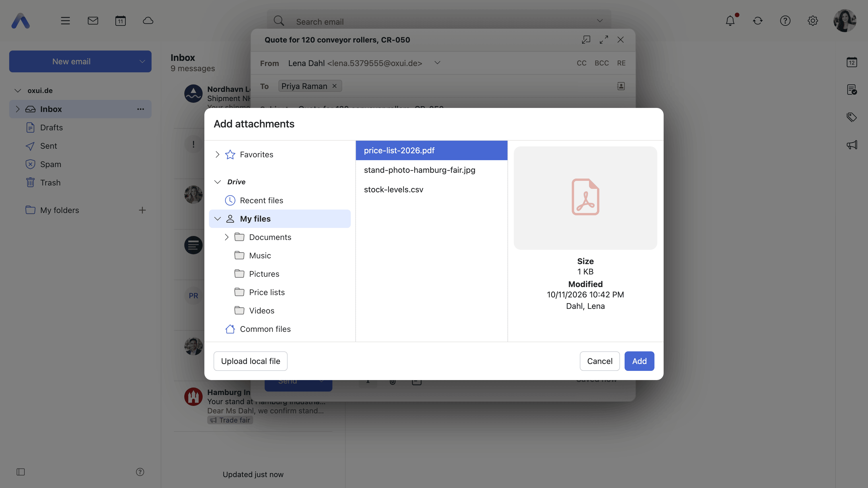
Task: Open Inbox more options ellipsis
Action: pyautogui.click(x=141, y=109)
